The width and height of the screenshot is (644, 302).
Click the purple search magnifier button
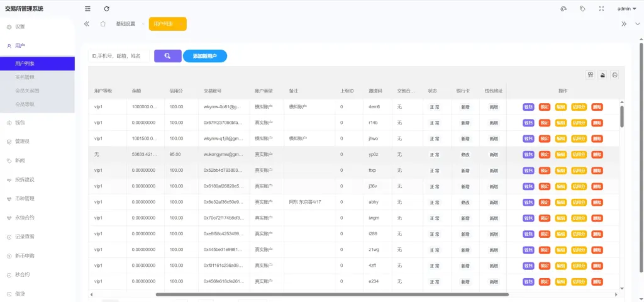coord(167,56)
